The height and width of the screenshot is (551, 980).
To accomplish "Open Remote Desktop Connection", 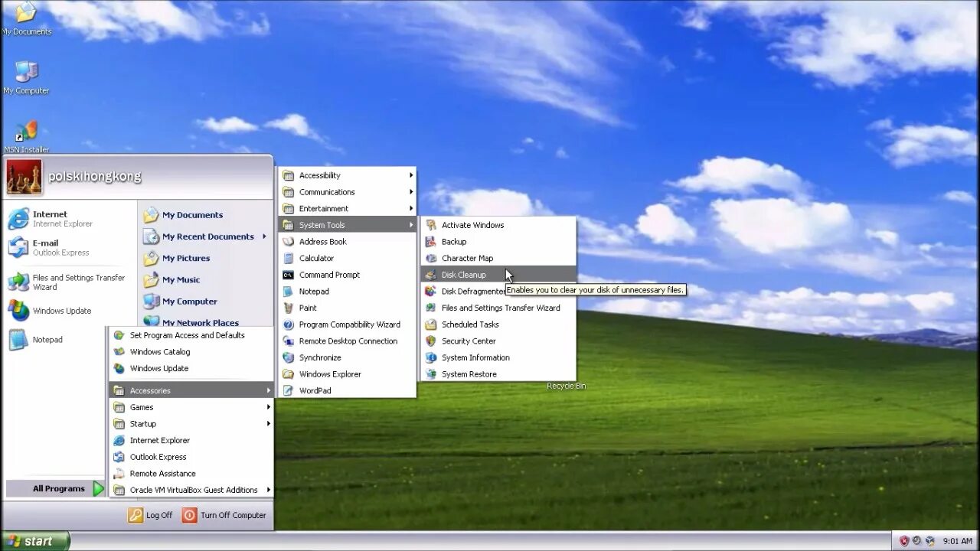I will (348, 341).
